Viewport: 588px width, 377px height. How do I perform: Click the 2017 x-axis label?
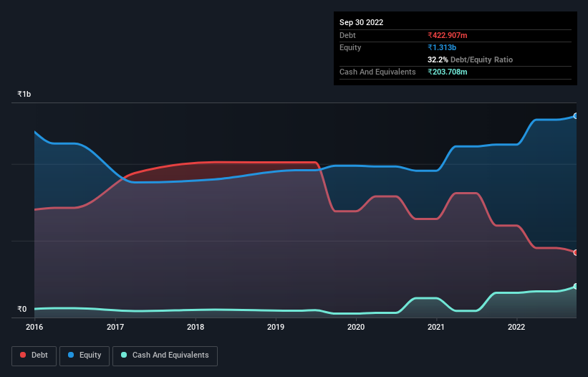pos(115,327)
